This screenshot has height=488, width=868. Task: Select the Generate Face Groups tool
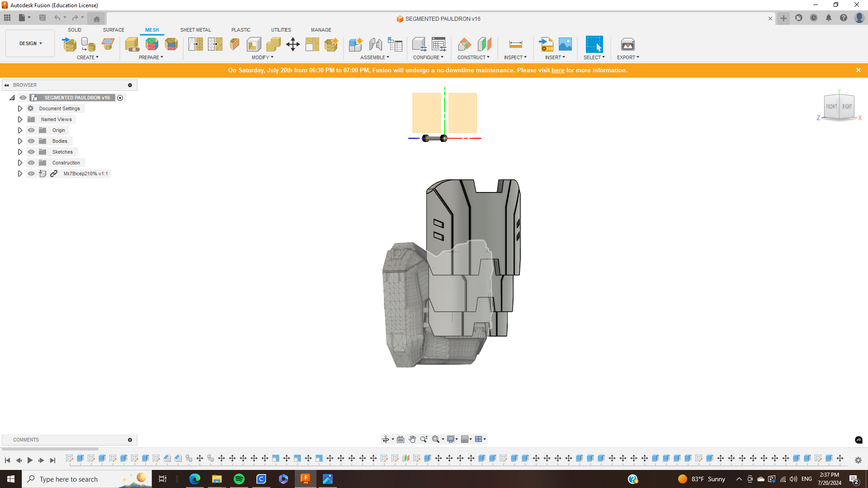tap(152, 44)
